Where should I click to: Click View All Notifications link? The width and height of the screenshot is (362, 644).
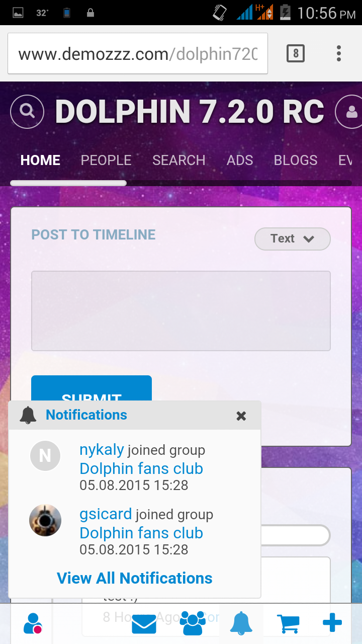135,578
